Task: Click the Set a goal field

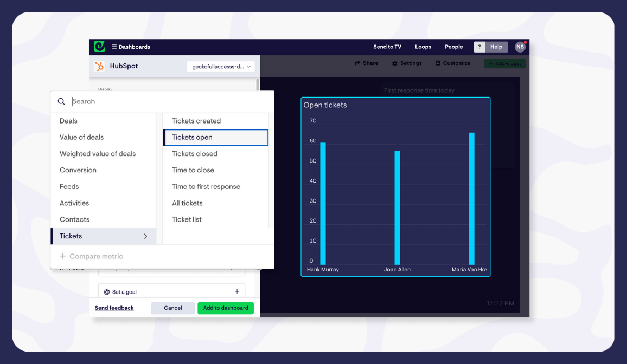Action: point(171,291)
